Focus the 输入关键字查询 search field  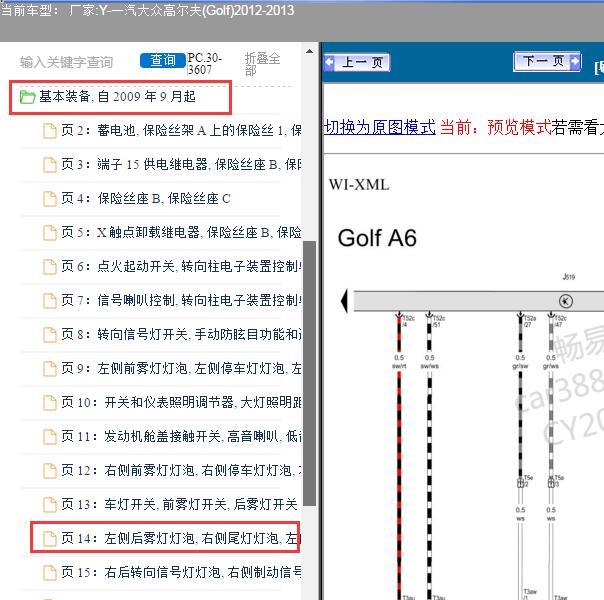coord(66,62)
